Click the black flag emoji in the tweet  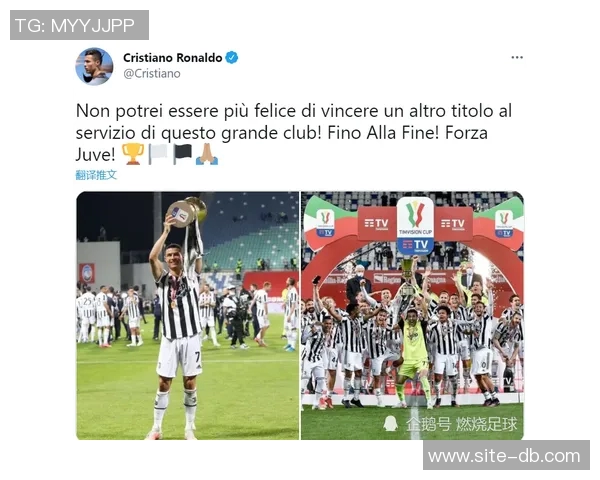(x=182, y=154)
